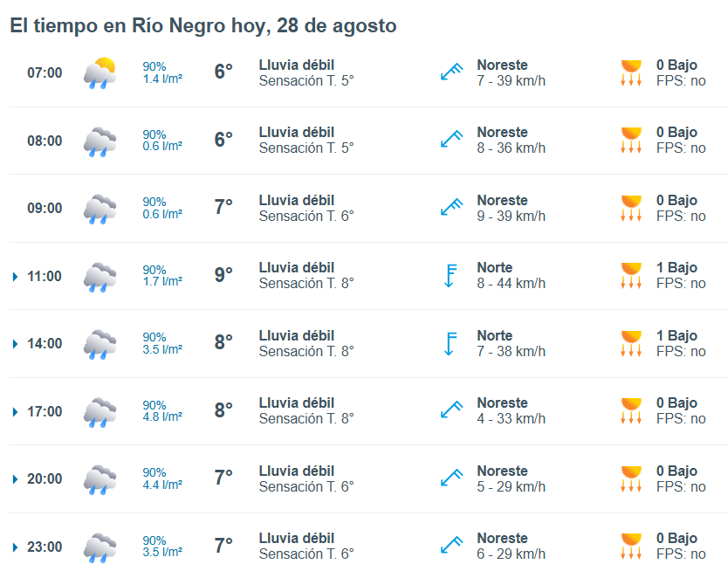Screen dimensions: 728x578
Task: Click the Noreste wind arrow icon at 08:00
Action: pos(452,140)
